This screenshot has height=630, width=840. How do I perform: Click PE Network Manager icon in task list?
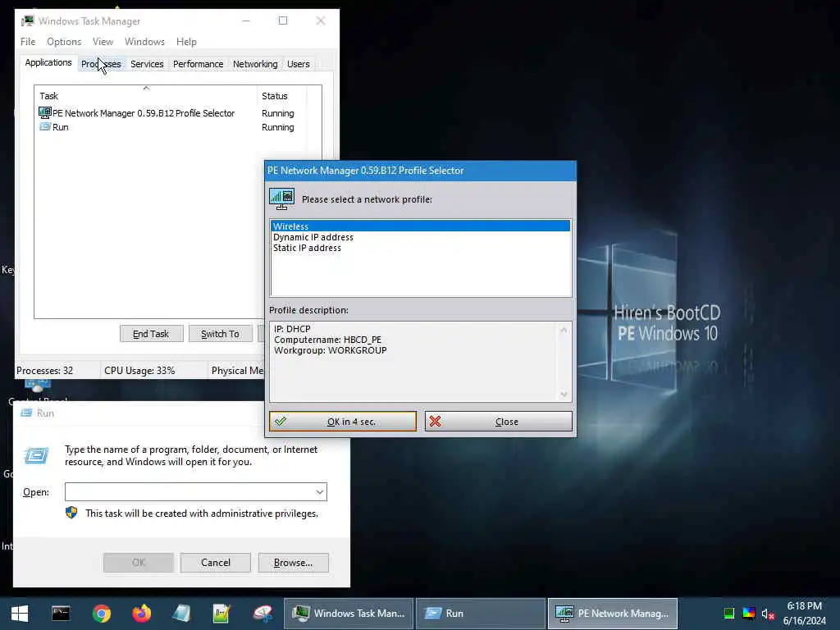[x=44, y=113]
